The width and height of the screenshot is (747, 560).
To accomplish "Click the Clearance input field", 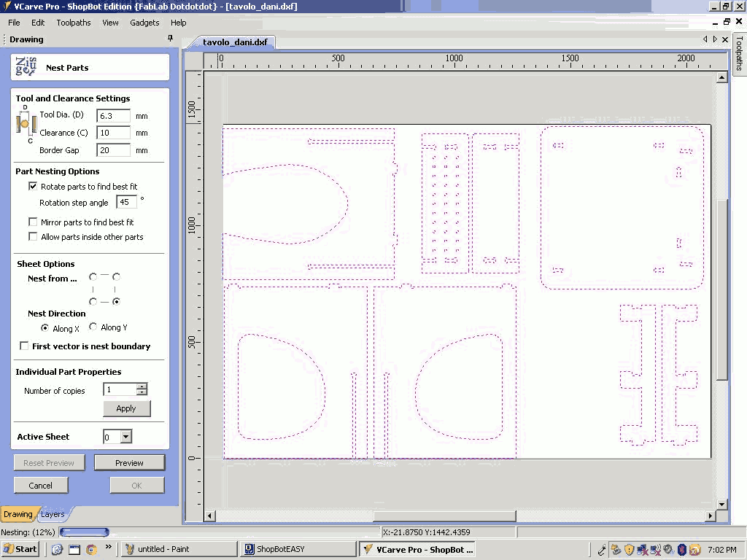I will coord(113,133).
